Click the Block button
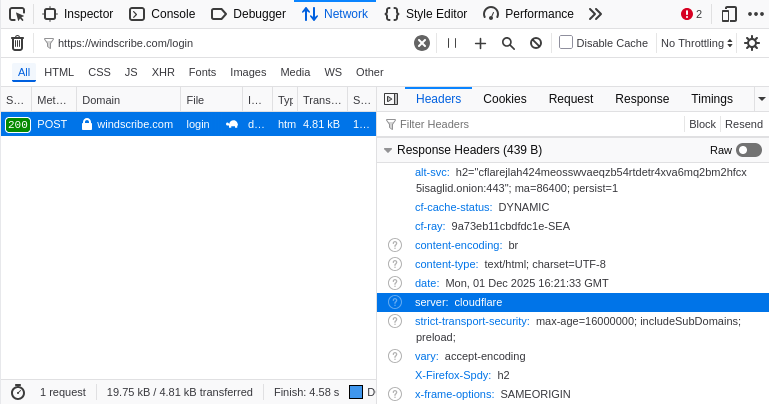Image resolution: width=769 pixels, height=404 pixels. click(702, 124)
